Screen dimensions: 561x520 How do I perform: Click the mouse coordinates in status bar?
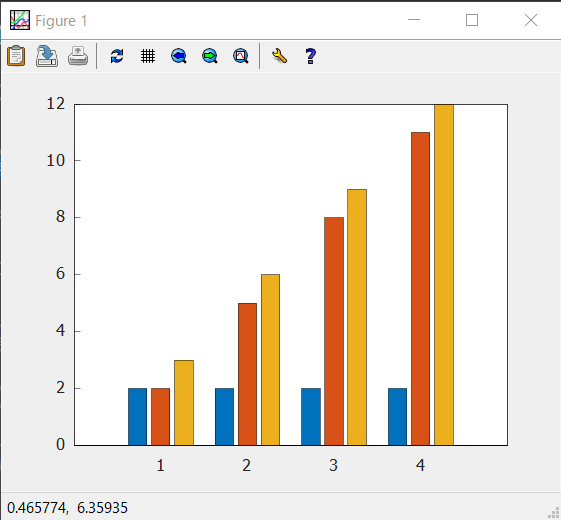coord(67,508)
